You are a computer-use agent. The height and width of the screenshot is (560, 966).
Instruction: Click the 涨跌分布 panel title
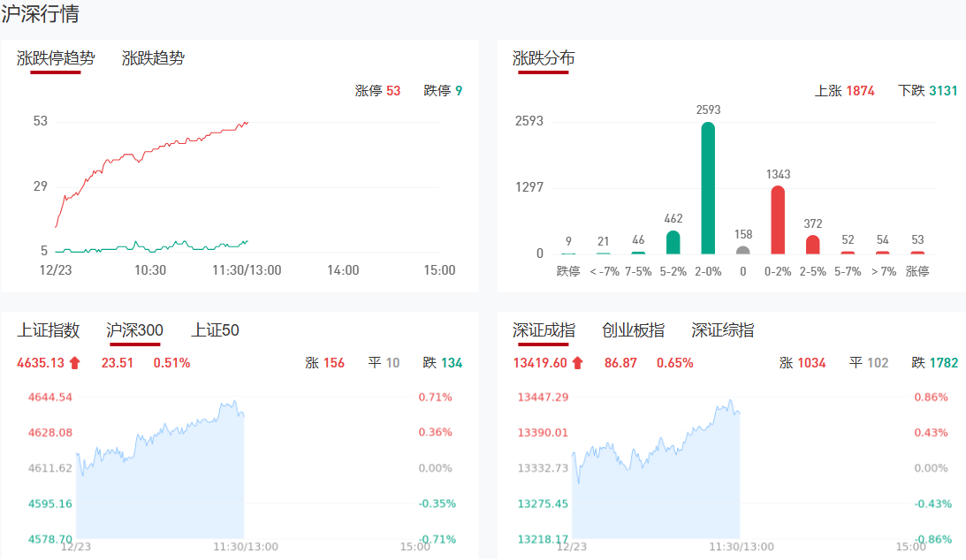point(544,59)
